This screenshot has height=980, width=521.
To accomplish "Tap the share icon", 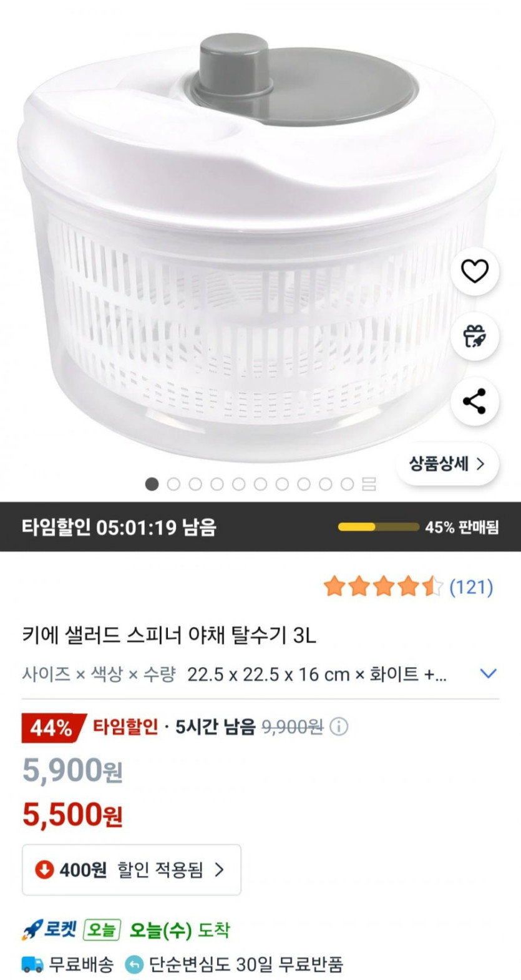I will [474, 401].
